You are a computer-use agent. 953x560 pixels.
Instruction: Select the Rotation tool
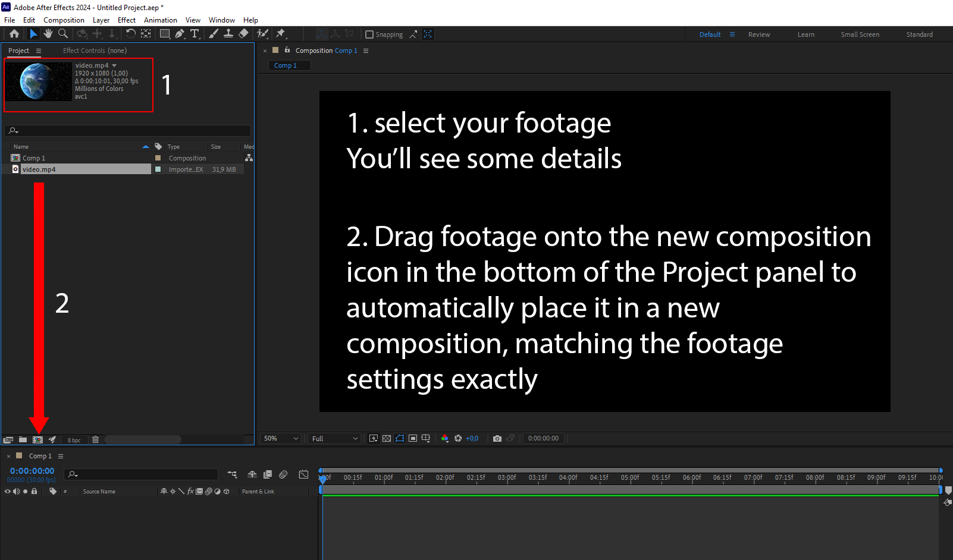(131, 34)
